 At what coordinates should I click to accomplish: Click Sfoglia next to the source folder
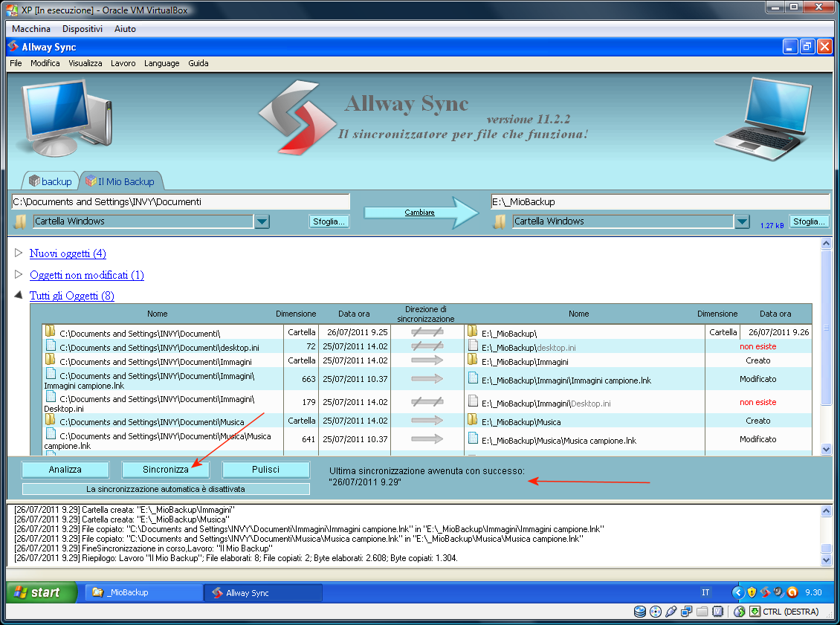[x=329, y=221]
